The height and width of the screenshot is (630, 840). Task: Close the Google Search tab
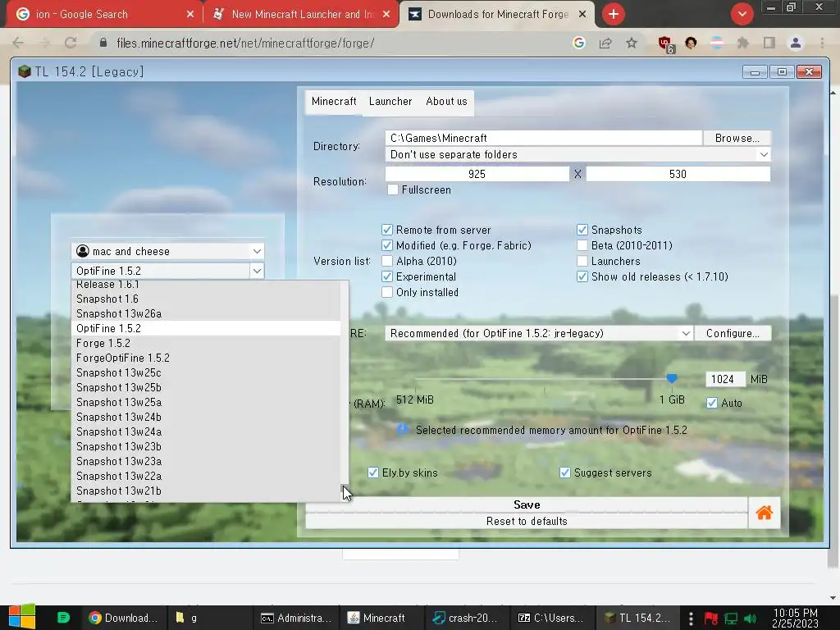(190, 15)
